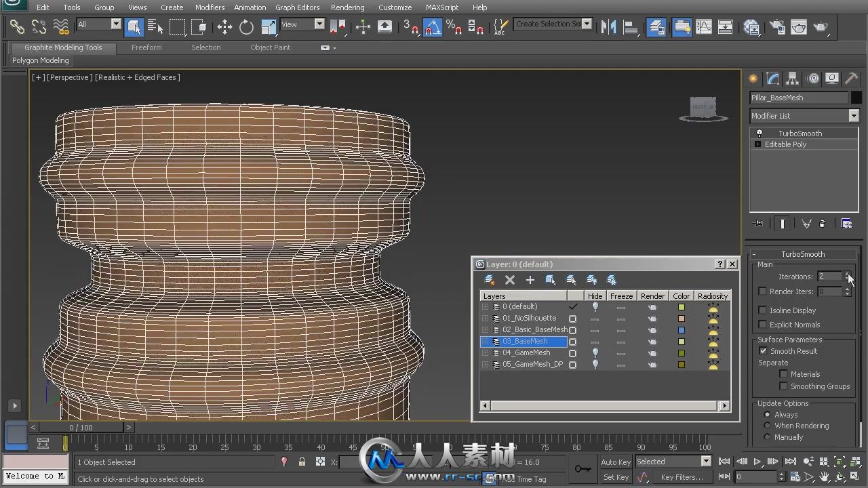Switch to Hierarchy command panel tab
This screenshot has width=868, height=488.
coord(792,79)
